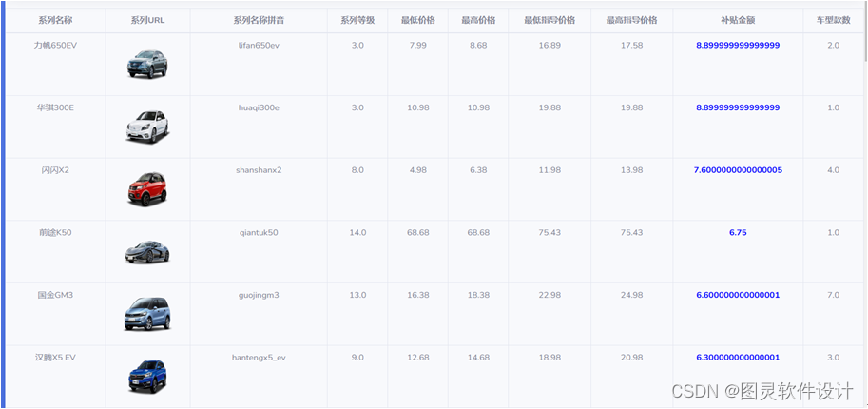Screen dimensions: 868x409
Task: Click the 13.98 guide price cell
Action: tap(631, 170)
